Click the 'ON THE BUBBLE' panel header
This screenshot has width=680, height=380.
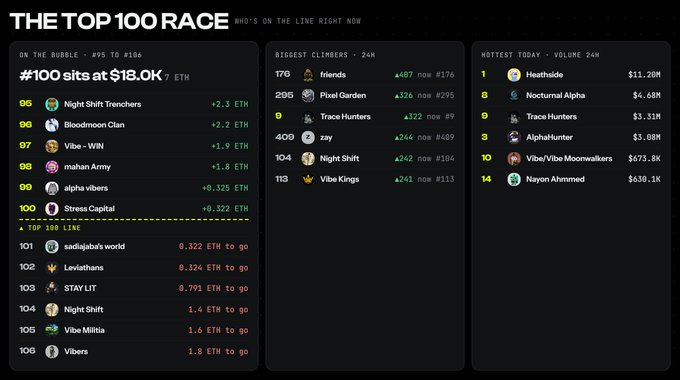pyautogui.click(x=80, y=55)
